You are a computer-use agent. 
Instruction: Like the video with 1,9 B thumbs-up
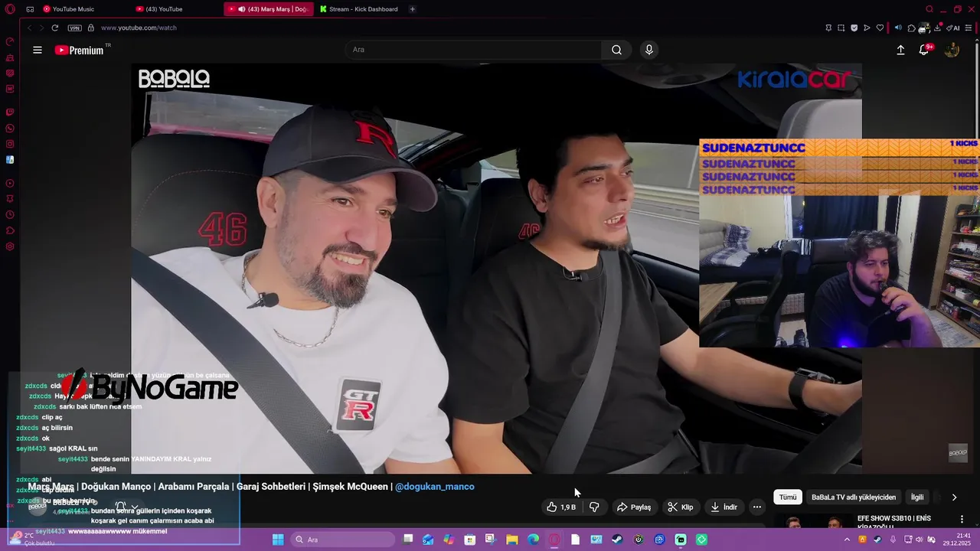[x=561, y=507]
